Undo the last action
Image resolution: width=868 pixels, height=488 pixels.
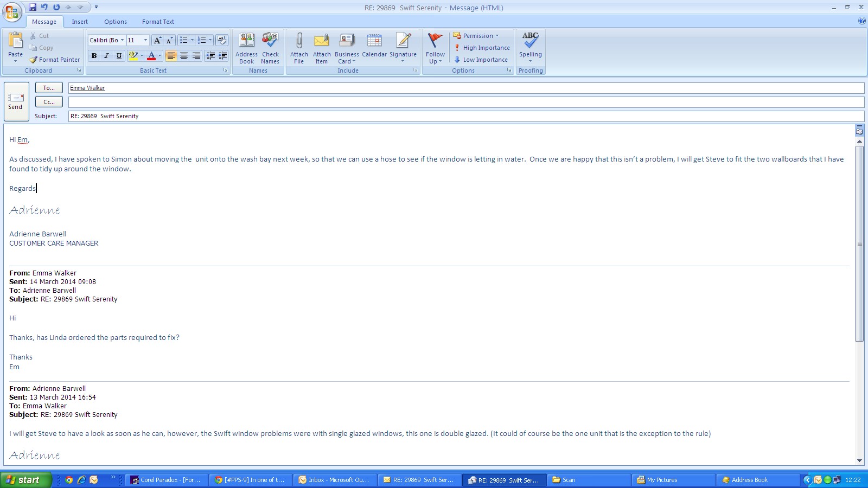coord(44,7)
